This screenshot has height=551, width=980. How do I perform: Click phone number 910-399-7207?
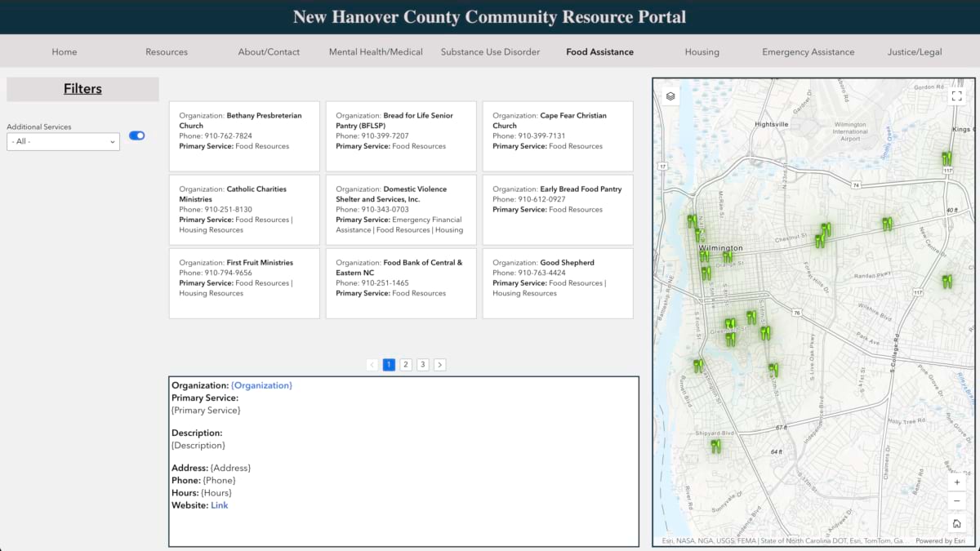pyautogui.click(x=385, y=136)
